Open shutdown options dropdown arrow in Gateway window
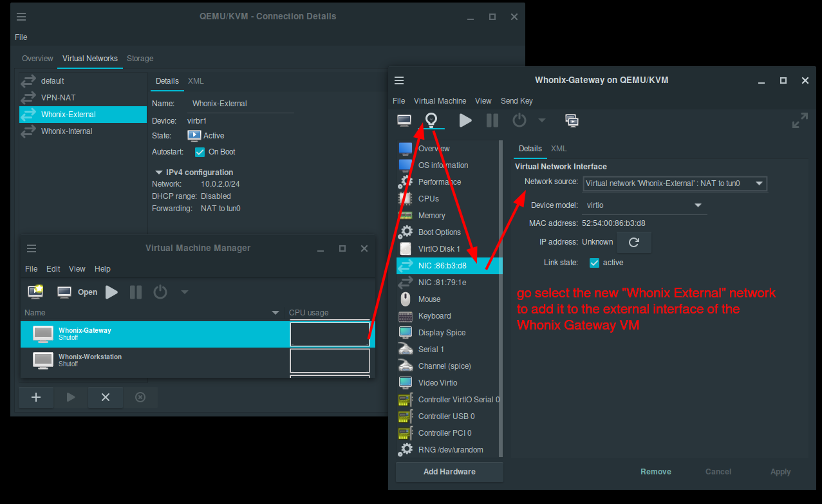822x504 pixels. coord(542,120)
